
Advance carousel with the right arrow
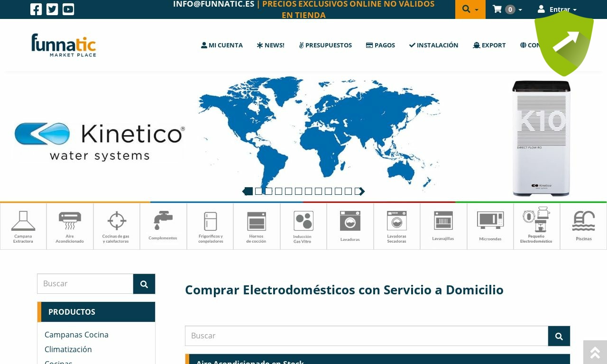[362, 191]
